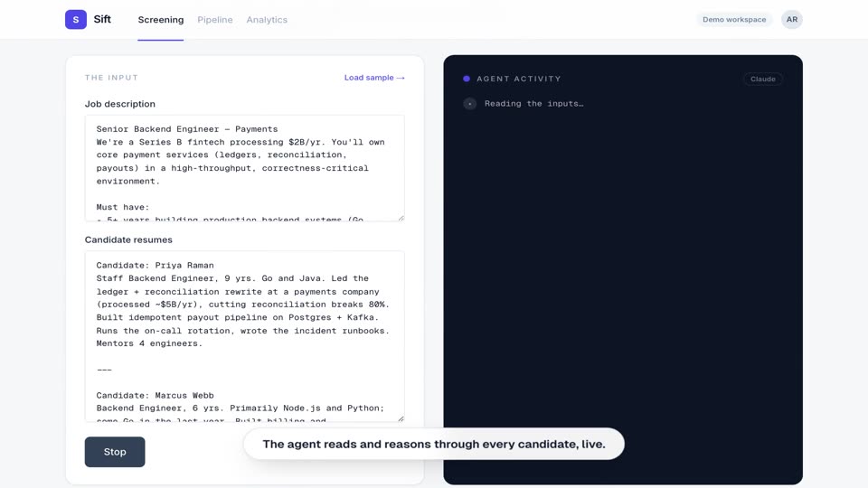Click the Sift brand name
Screen dimensions: 868x488
click(x=102, y=19)
